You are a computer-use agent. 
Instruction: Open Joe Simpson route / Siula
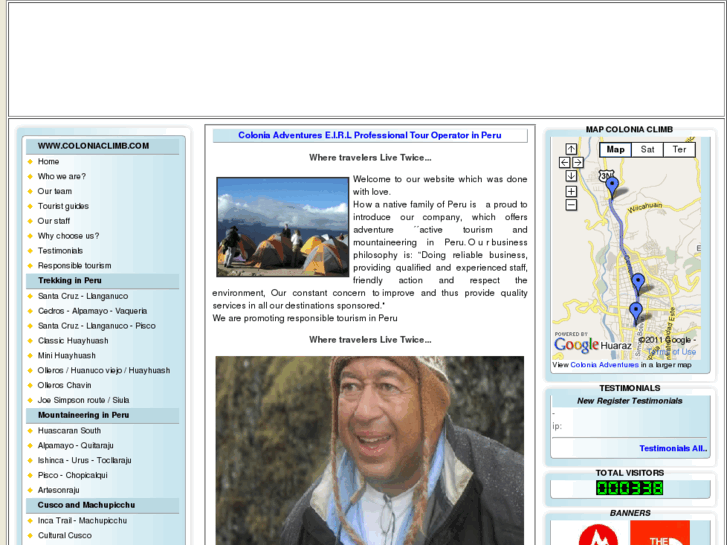83,400
